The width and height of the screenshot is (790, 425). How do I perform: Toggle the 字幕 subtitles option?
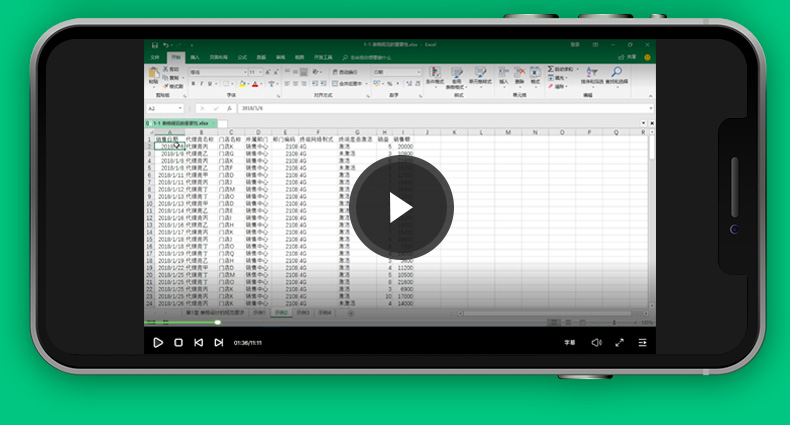pos(570,342)
